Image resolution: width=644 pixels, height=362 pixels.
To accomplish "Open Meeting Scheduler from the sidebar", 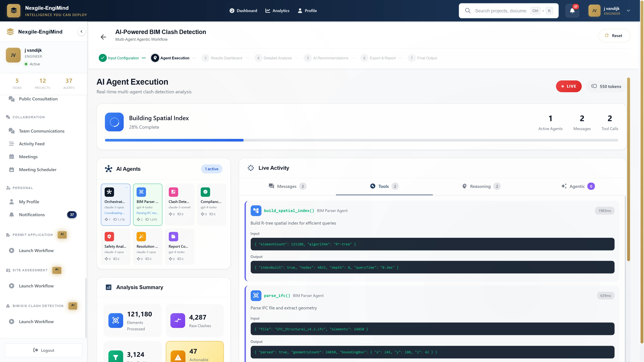I will [38, 169].
